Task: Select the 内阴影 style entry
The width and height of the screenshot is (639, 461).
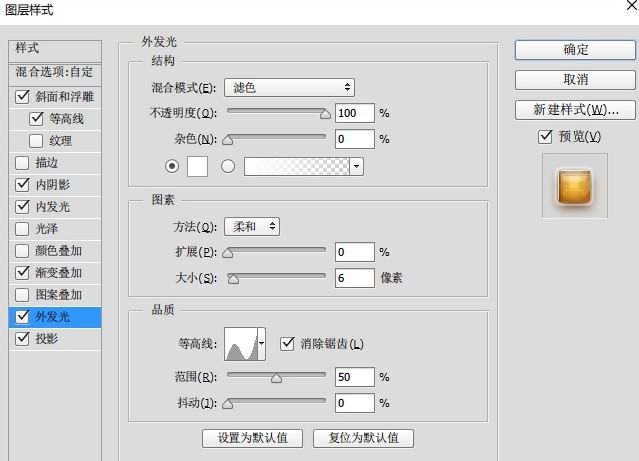Action: click(x=55, y=185)
